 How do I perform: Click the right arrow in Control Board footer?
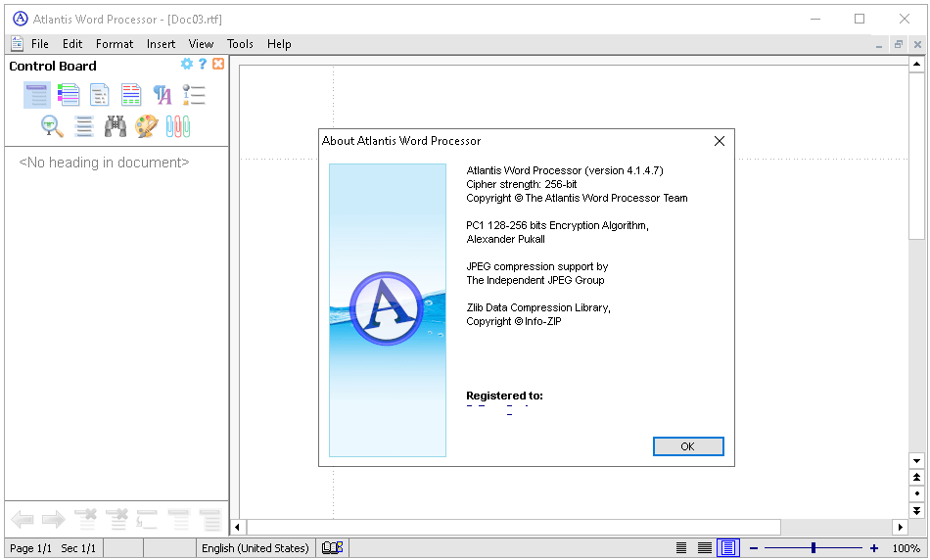(x=54, y=520)
